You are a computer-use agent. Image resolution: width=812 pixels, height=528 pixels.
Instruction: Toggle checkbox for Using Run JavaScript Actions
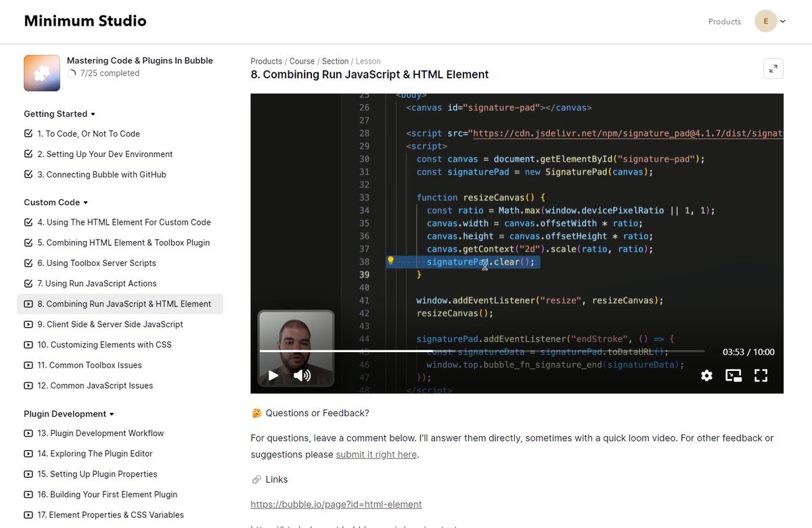tap(28, 283)
